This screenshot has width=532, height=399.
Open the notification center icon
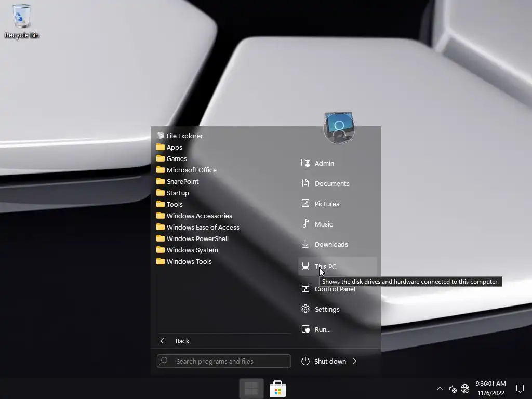tap(520, 389)
